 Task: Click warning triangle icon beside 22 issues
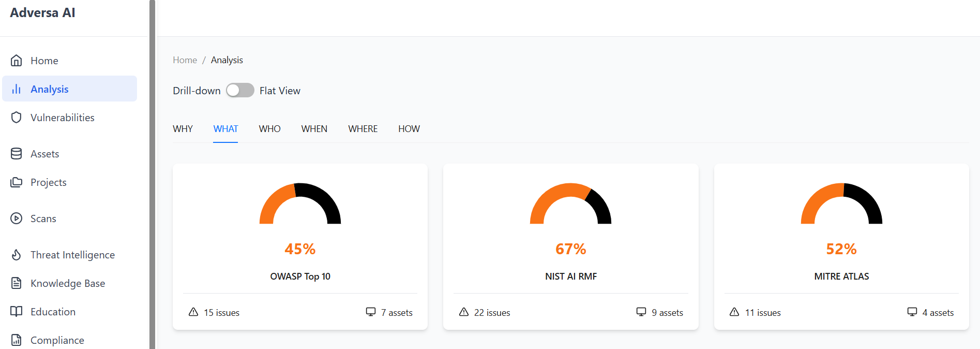[x=464, y=312]
